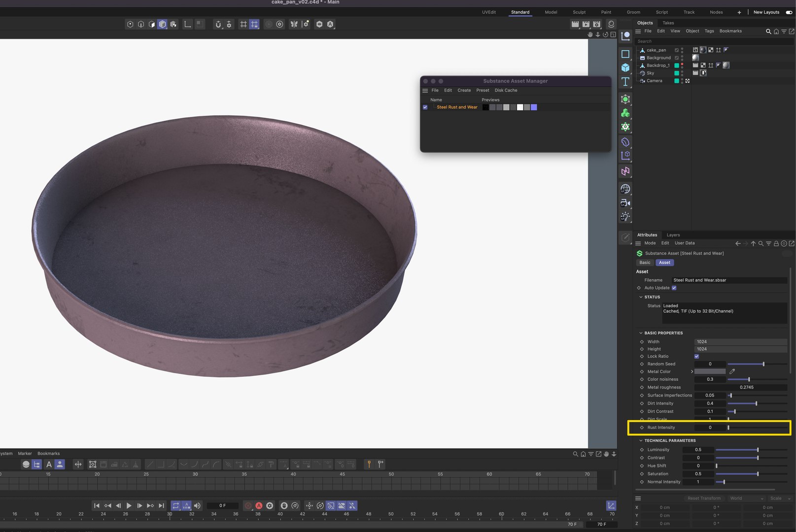Open the Disk Cache menu
The image size is (796, 532).
pos(506,90)
